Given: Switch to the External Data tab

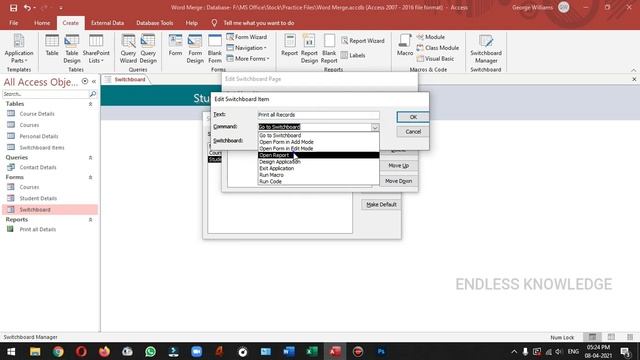Looking at the screenshot, I should click(107, 23).
